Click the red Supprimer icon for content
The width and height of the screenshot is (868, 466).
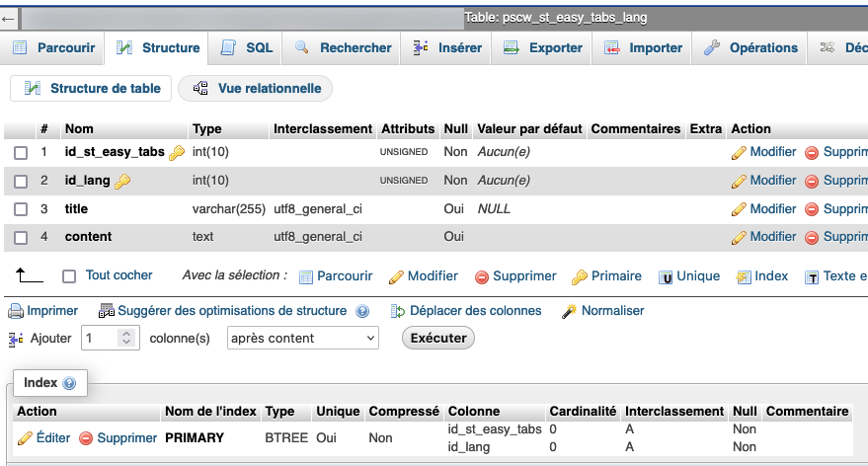[812, 237]
